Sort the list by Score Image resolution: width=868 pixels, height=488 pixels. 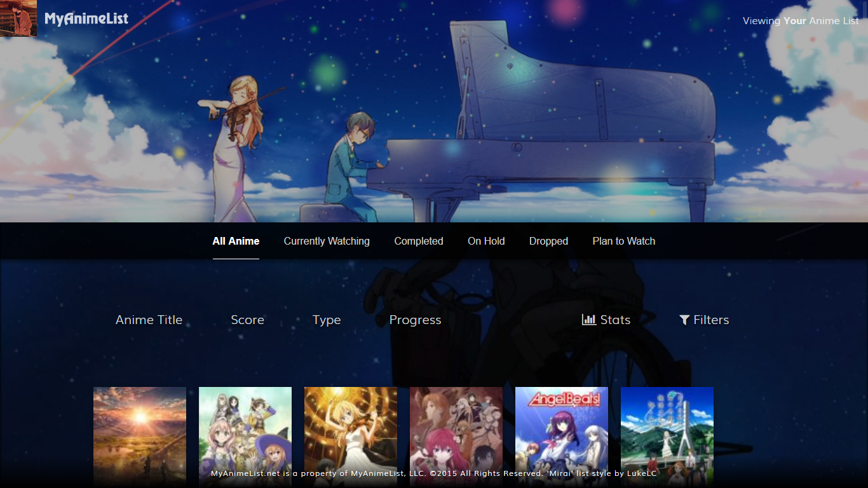tap(247, 320)
